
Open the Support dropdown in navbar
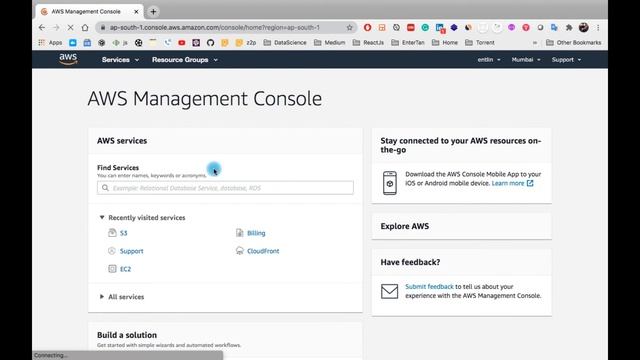pos(567,60)
